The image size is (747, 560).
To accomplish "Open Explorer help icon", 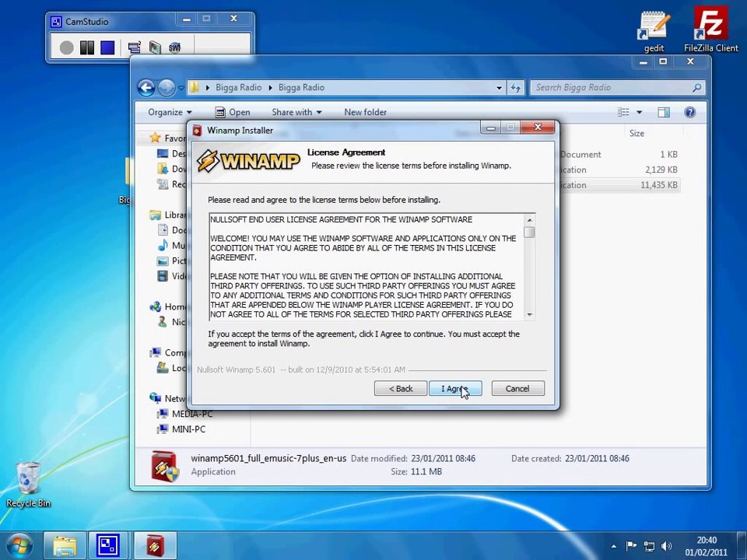I will point(689,112).
